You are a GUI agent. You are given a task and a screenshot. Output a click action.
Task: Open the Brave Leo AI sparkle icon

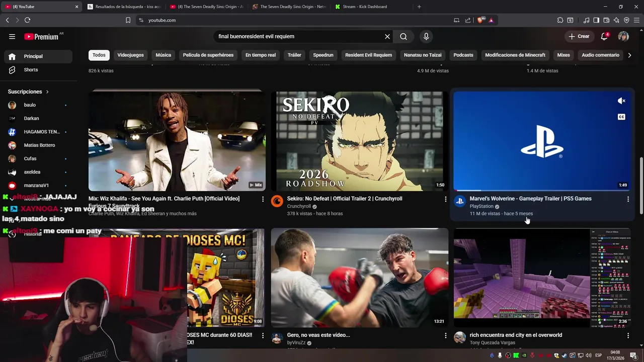click(616, 20)
